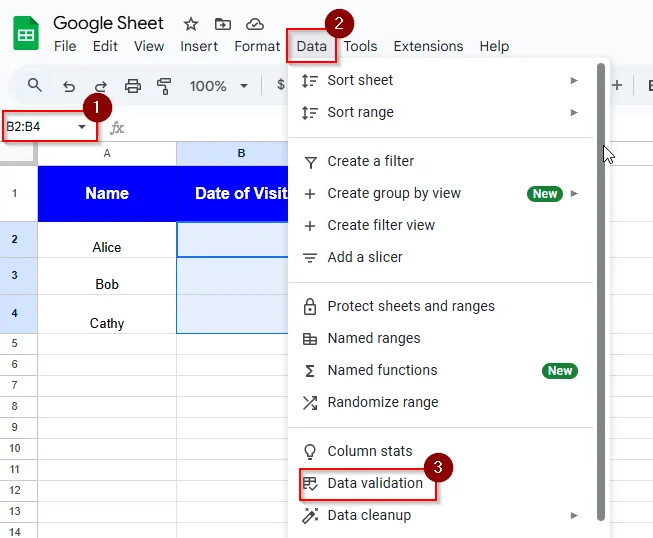Expand Create group by view submenu arrow
This screenshot has height=538, width=653.
point(574,194)
